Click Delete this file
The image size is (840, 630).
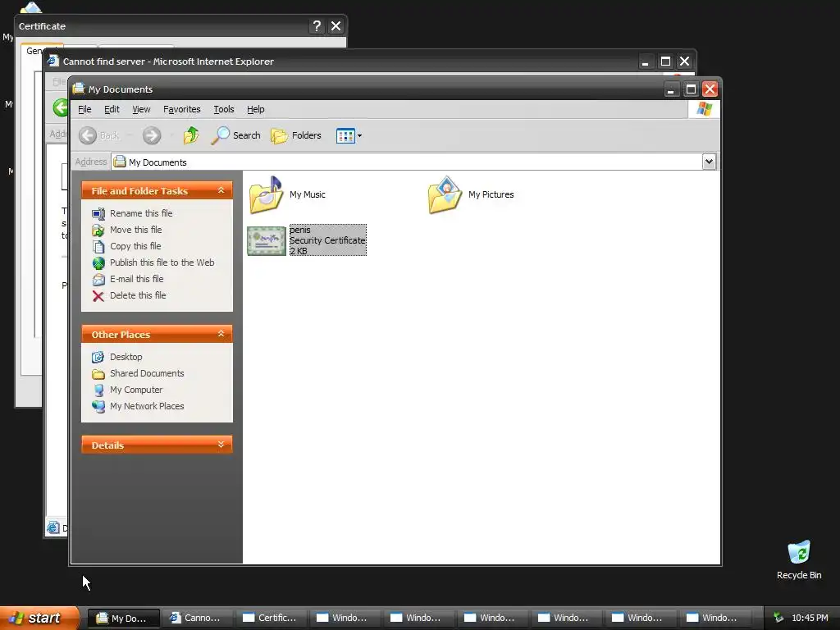pos(138,295)
